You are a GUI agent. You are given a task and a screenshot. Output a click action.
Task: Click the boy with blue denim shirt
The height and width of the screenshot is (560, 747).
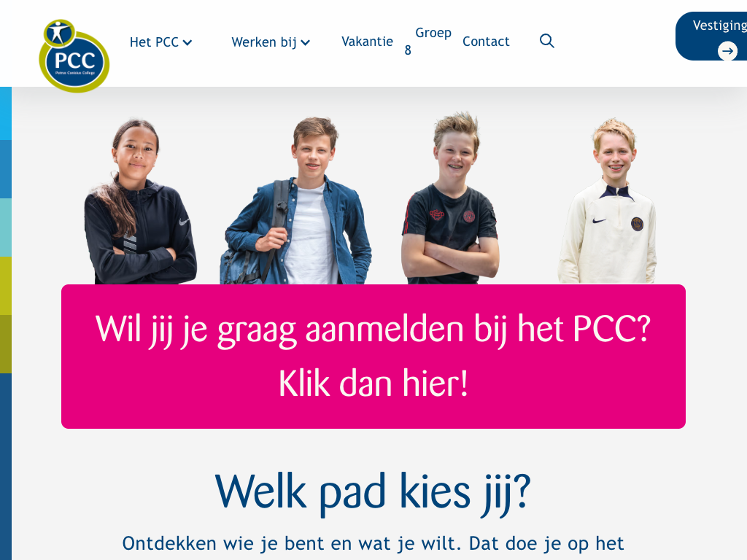tap(296, 201)
